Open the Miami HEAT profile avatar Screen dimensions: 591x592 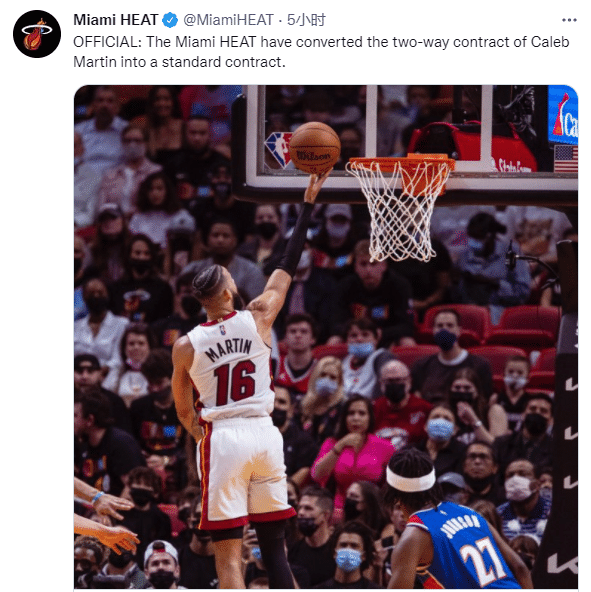(37, 34)
